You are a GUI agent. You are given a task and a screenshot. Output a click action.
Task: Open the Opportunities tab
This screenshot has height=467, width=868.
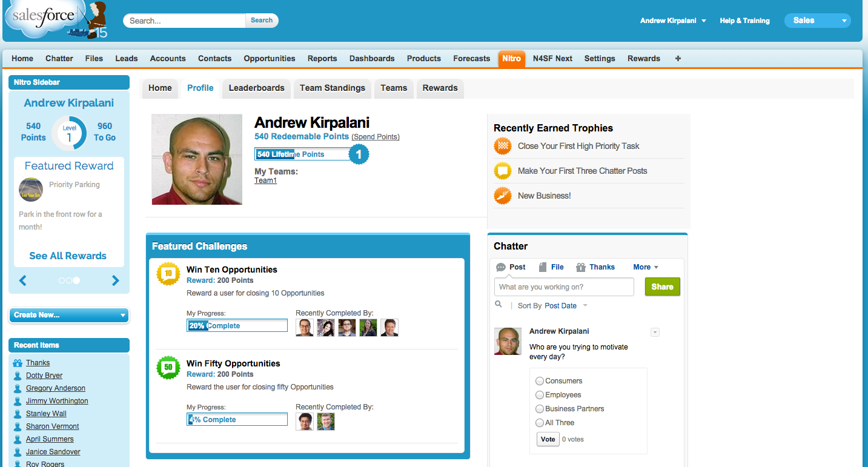[270, 58]
